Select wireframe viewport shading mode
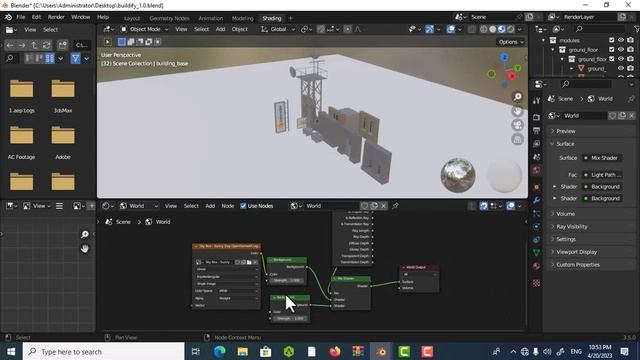The width and height of the screenshot is (640, 360). coord(484,29)
